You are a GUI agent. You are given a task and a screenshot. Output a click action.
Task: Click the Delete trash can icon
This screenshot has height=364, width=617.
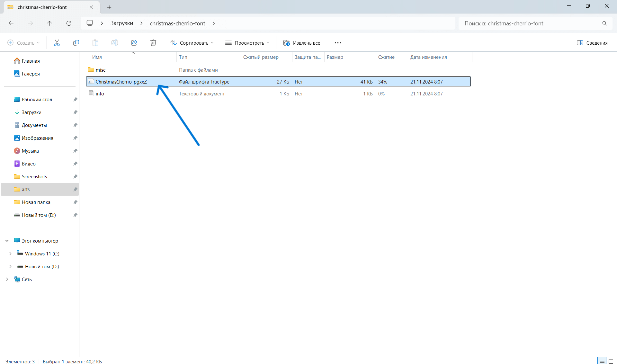click(153, 43)
